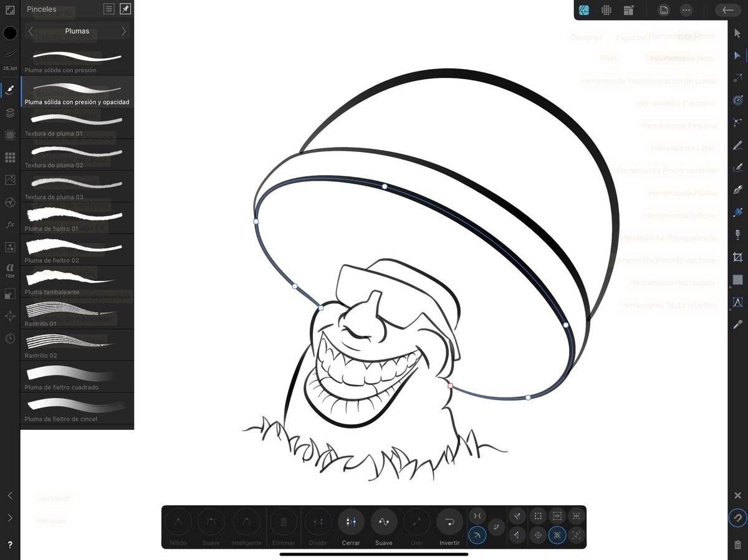The width and height of the screenshot is (748, 560).
Task: Click the redo arrow in left bar
Action: pos(10,518)
